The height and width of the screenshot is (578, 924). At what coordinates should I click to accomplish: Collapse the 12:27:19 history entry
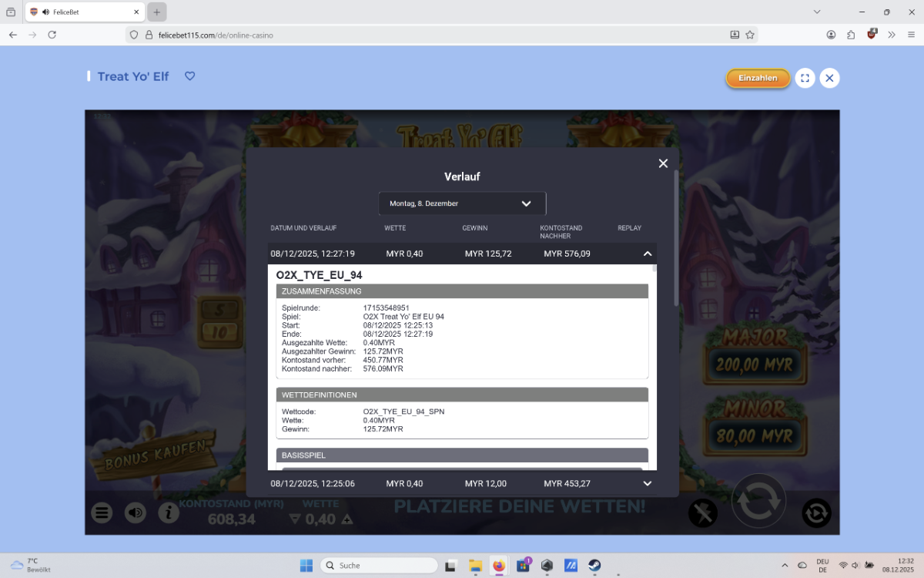tap(647, 254)
